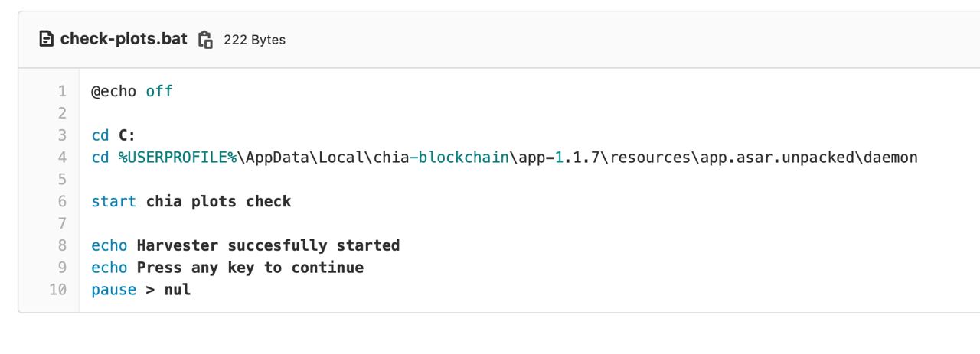The height and width of the screenshot is (354, 980).
Task: Copy file path using clipboard icon
Action: tap(205, 39)
